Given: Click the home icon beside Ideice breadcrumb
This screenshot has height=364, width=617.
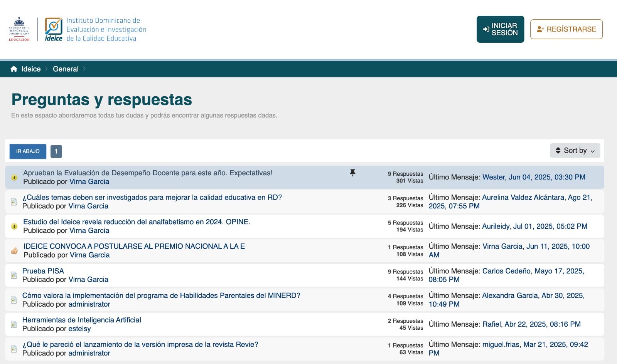Looking at the screenshot, I should pos(14,69).
